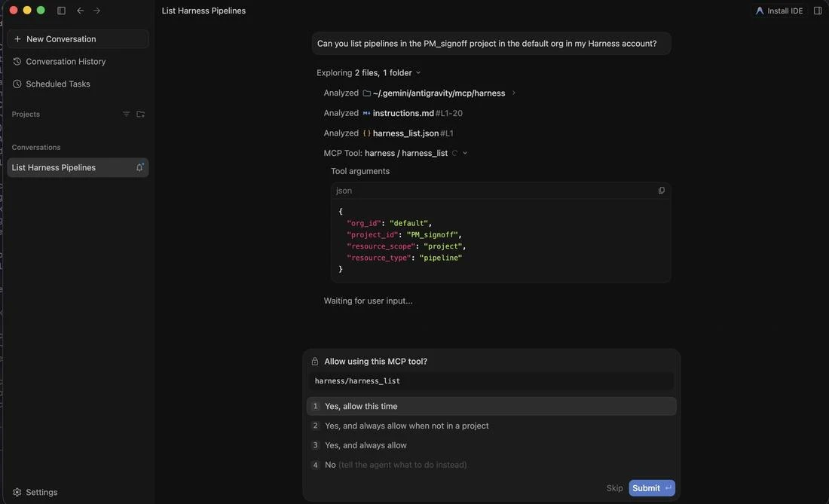Click the user message about PM_signoff pipelines
829x504 pixels.
pos(491,44)
